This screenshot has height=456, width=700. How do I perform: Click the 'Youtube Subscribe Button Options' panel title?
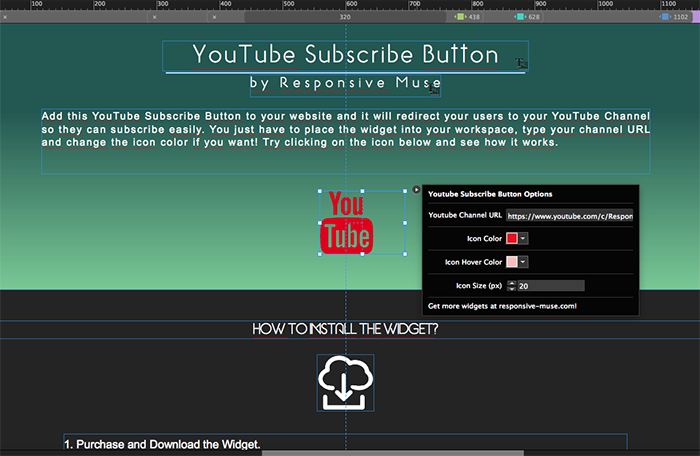click(490, 194)
